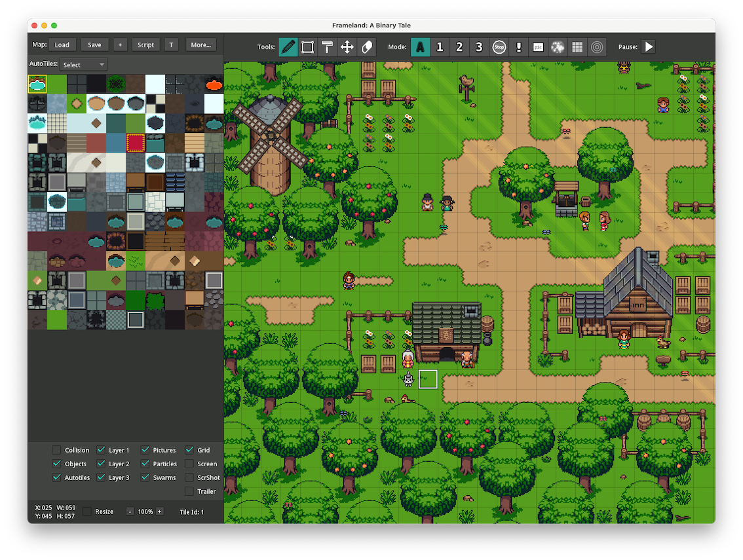Uncheck the Grid checkbox
Image resolution: width=743 pixels, height=560 pixels.
pos(189,450)
